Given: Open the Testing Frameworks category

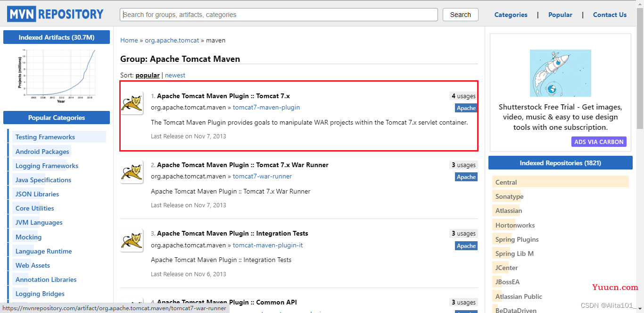Looking at the screenshot, I should (45, 137).
